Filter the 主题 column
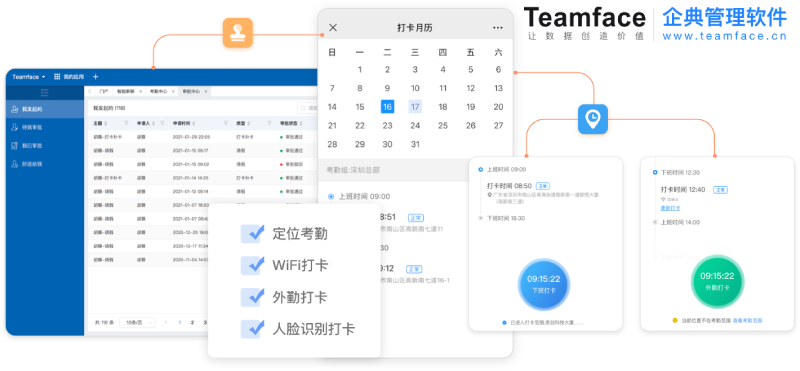 [x=127, y=123]
